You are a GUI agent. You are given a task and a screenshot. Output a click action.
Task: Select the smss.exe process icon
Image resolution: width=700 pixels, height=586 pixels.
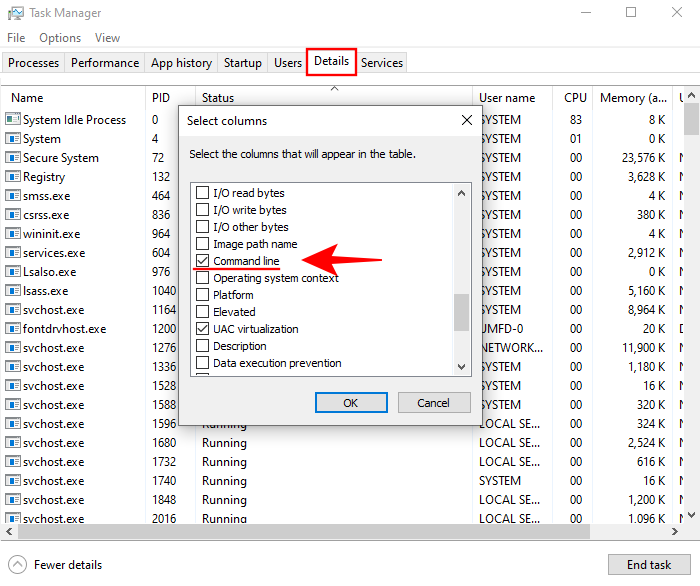click(x=13, y=196)
